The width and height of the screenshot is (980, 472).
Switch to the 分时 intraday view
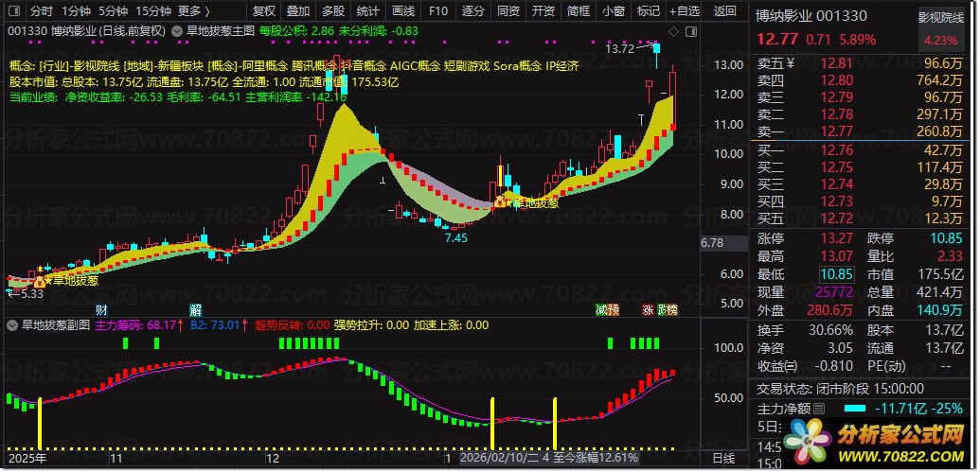pos(42,10)
